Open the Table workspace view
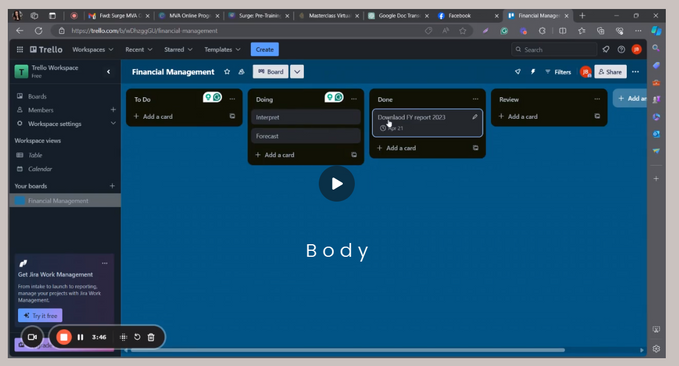The height and width of the screenshot is (366, 679). [35, 155]
